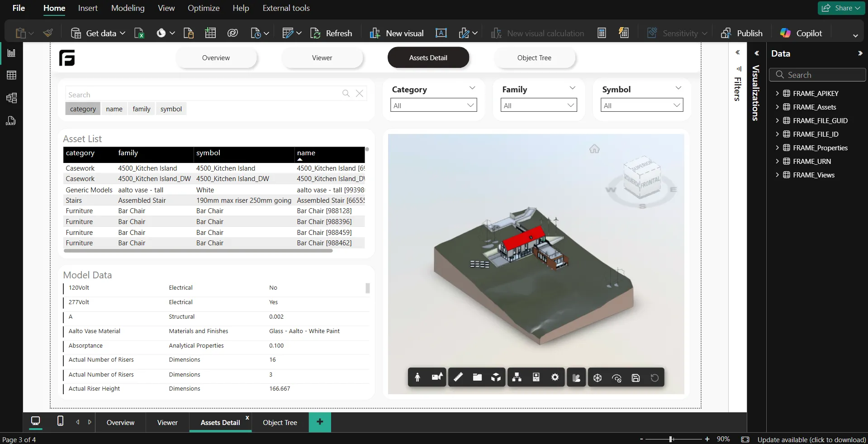Click the section folder icon in the 3D viewer
Screen dimensions: 868x444
point(477,377)
